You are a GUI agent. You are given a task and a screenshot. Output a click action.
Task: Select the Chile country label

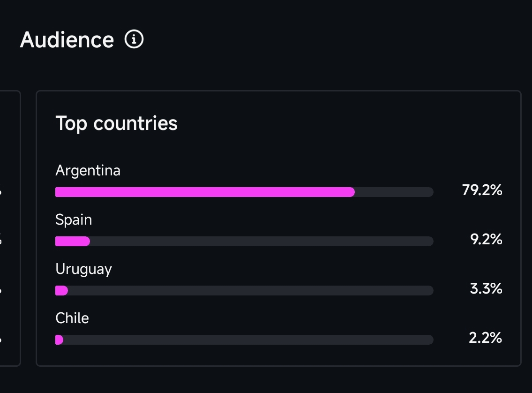72,318
